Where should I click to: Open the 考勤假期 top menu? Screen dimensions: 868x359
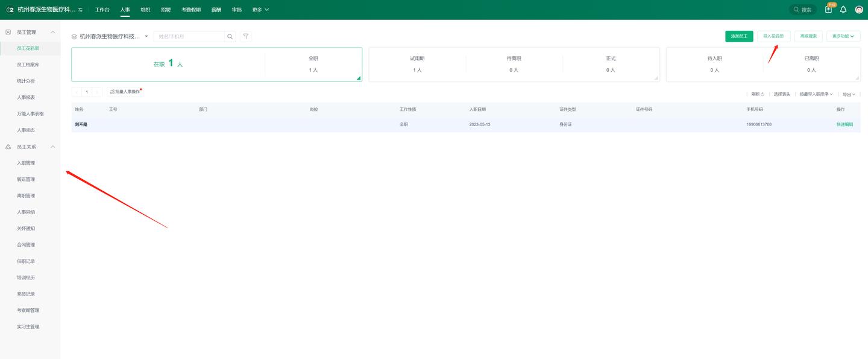pyautogui.click(x=191, y=10)
